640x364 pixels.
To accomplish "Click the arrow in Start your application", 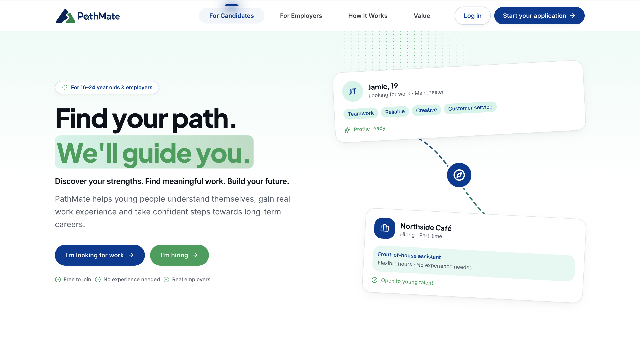I will [x=572, y=16].
